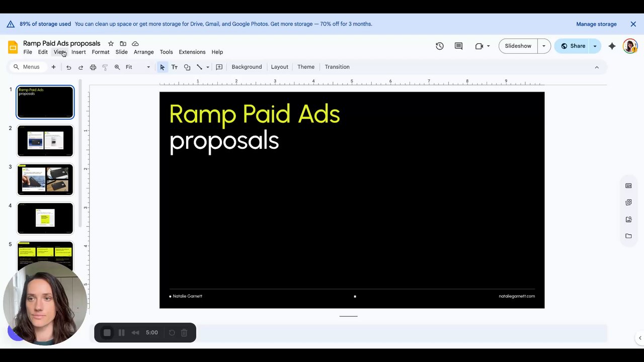
Task: Open the View menu
Action: pyautogui.click(x=60, y=52)
